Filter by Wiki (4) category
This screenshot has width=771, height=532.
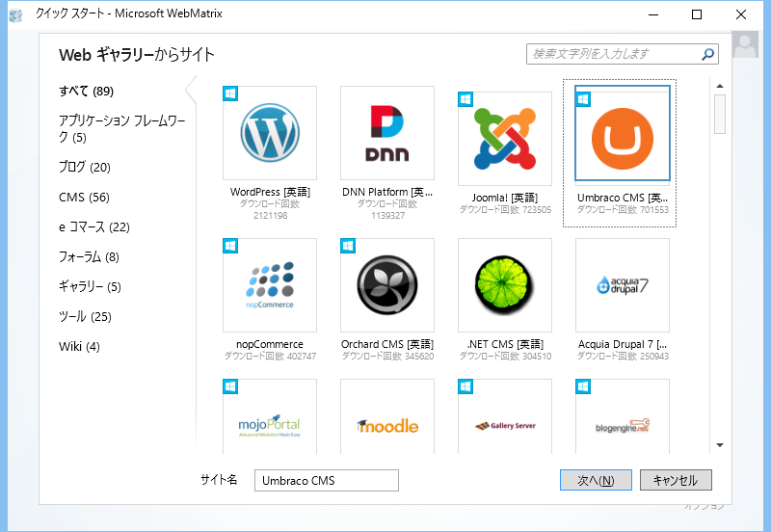click(79, 347)
